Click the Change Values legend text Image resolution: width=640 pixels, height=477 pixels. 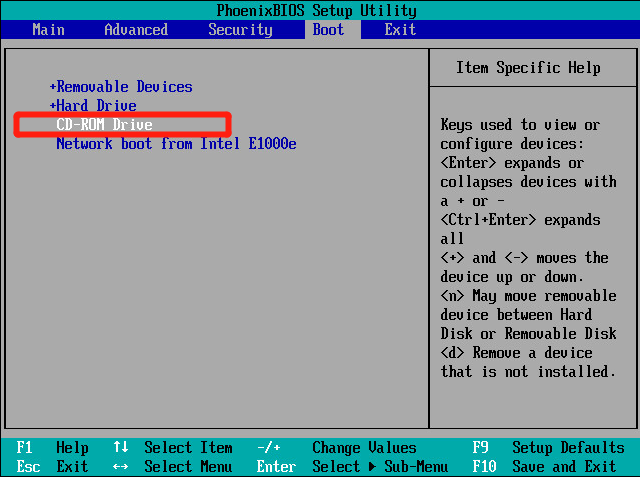pos(364,448)
